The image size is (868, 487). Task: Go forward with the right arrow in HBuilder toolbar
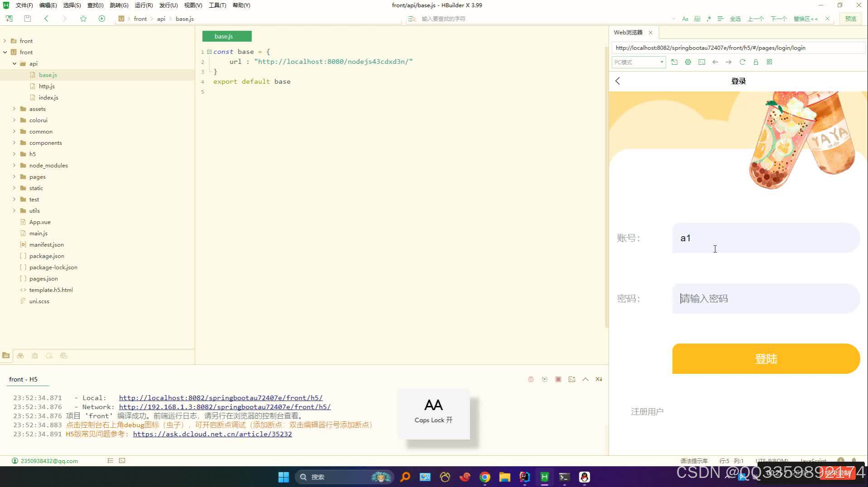64,19
